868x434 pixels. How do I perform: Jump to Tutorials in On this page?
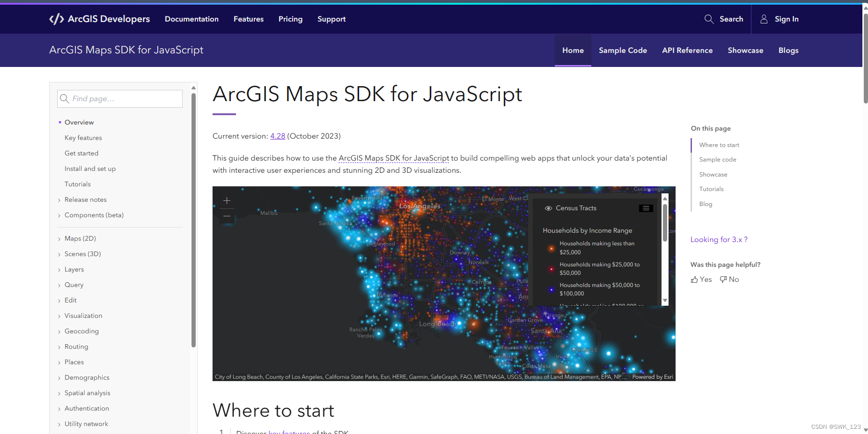(x=711, y=189)
